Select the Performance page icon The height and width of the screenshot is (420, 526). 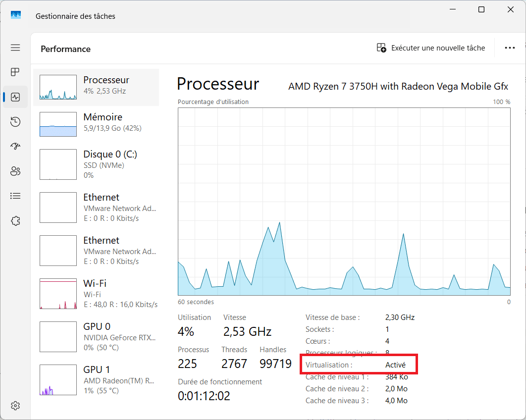point(15,97)
